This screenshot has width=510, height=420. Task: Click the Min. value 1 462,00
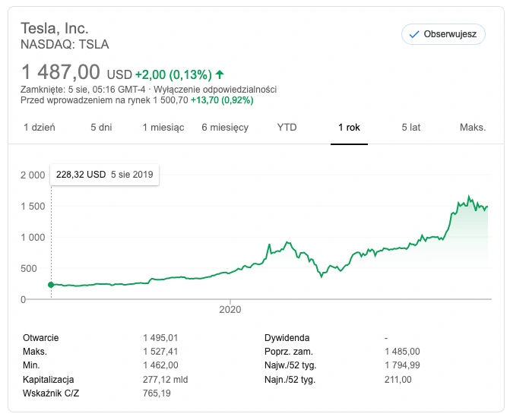[160, 365]
